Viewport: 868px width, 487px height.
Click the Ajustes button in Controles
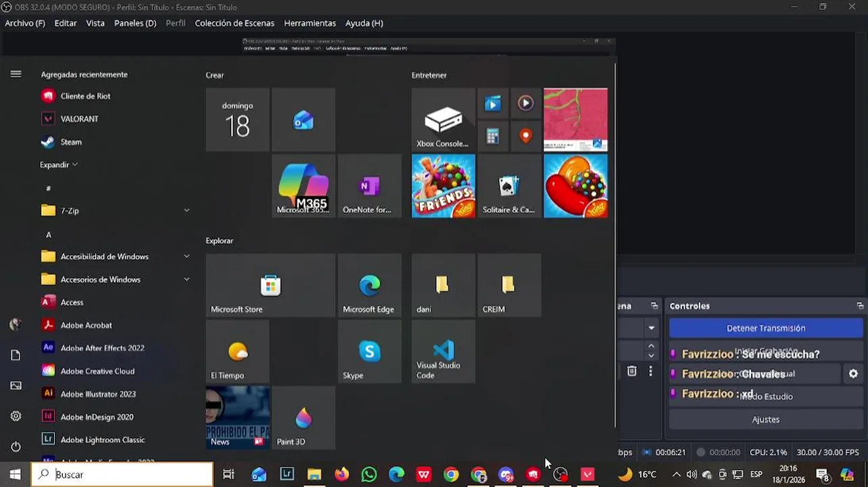[x=766, y=419]
